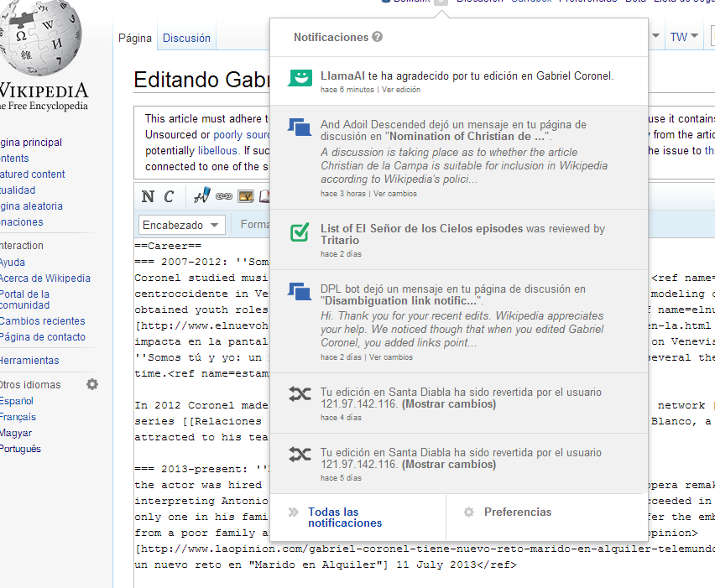Open notification Preferencias

(x=518, y=512)
